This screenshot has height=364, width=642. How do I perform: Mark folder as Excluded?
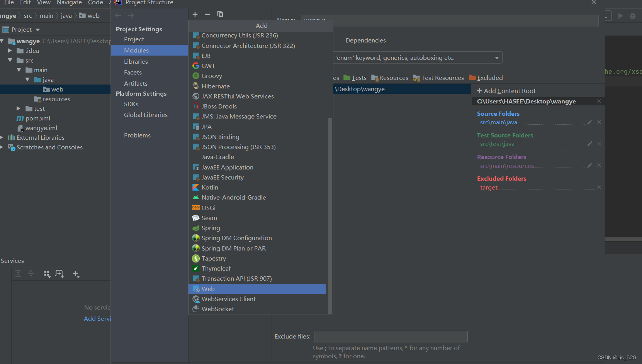coord(486,78)
